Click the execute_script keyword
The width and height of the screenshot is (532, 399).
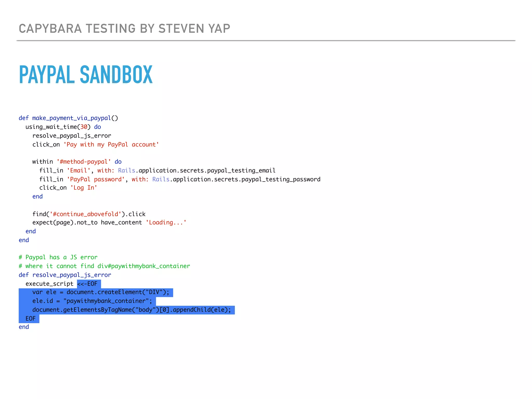(49, 284)
